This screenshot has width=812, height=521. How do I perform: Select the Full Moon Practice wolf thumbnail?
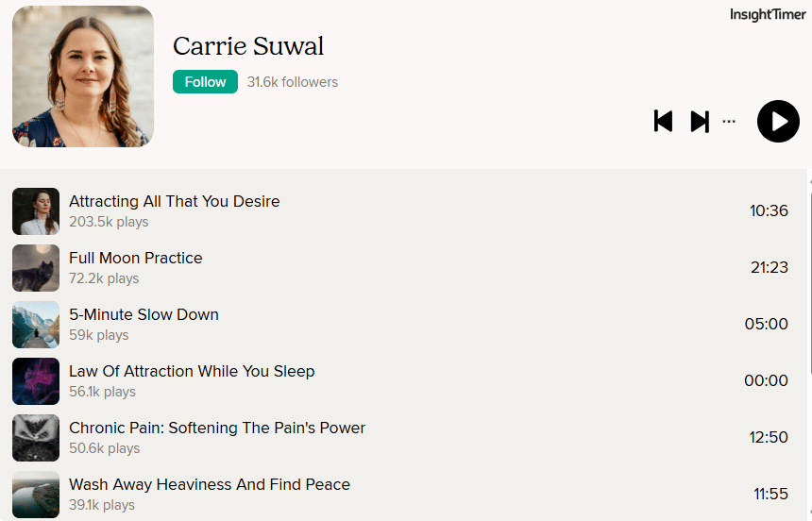36,268
